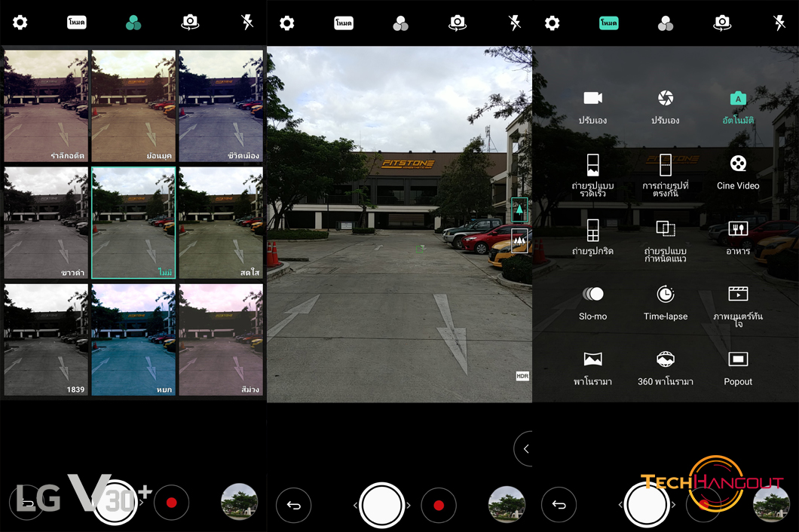799x532 pixels.
Task: Open settings gear on the middle screen
Action: point(287,23)
